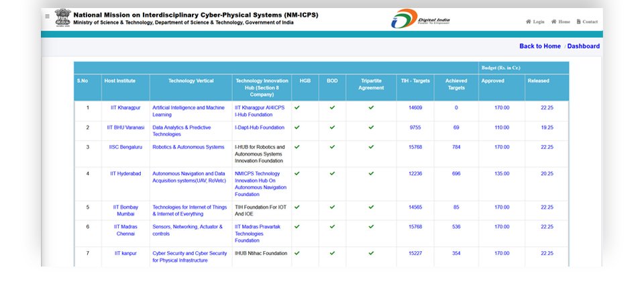The width and height of the screenshot is (644, 282).
Task: Click Tripartite checkmark for IIT BHU Varanasi
Action: (x=371, y=128)
